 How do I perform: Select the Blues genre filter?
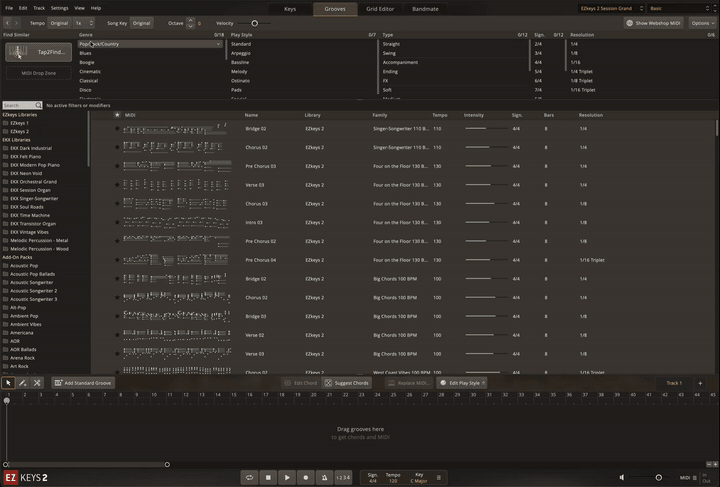point(85,53)
